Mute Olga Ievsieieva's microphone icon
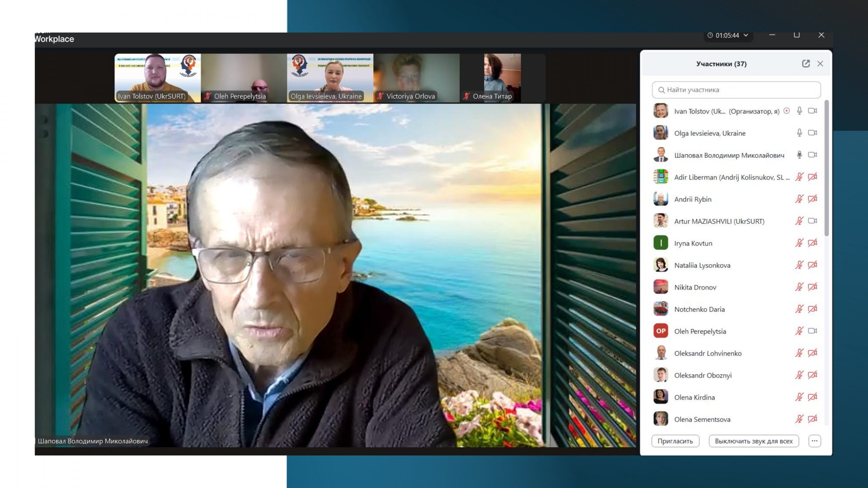 click(799, 133)
